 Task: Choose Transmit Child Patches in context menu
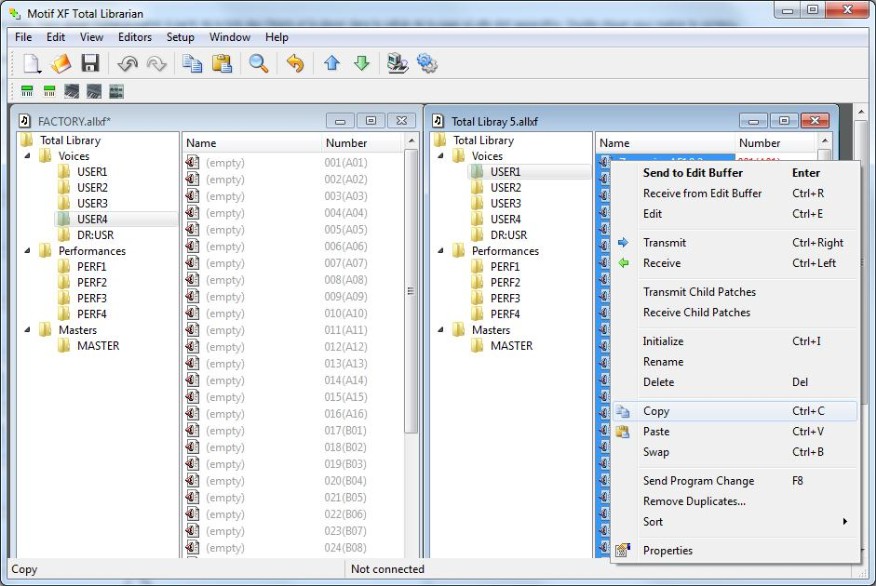click(735, 292)
